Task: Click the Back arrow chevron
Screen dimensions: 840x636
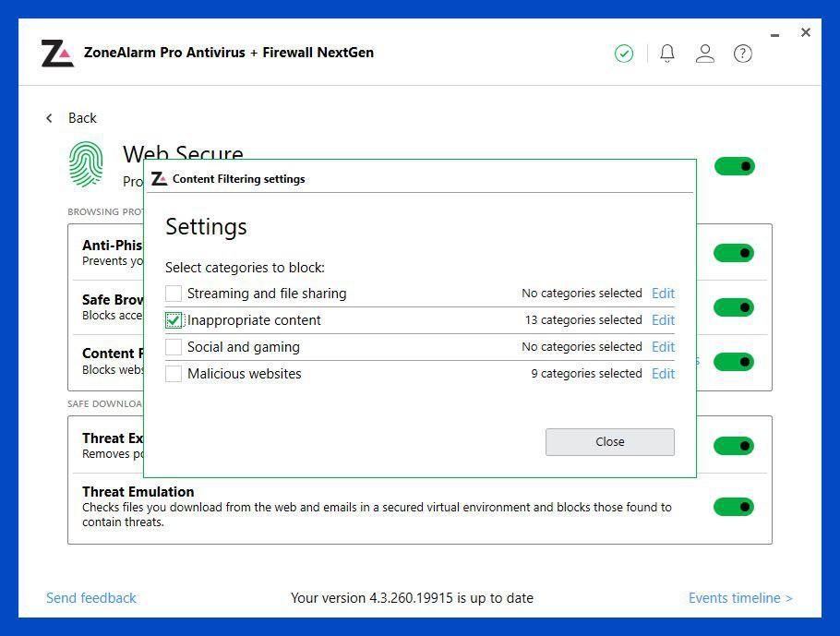Action: pos(49,118)
